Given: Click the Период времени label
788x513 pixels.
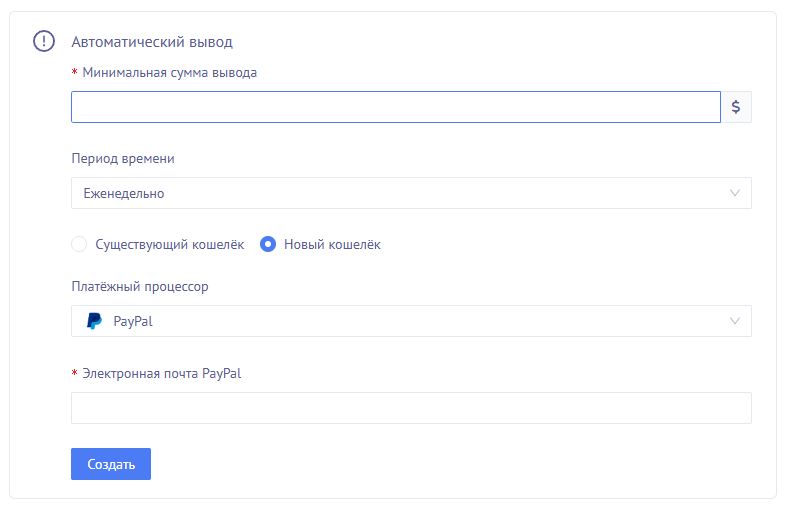Looking at the screenshot, I should (123, 158).
